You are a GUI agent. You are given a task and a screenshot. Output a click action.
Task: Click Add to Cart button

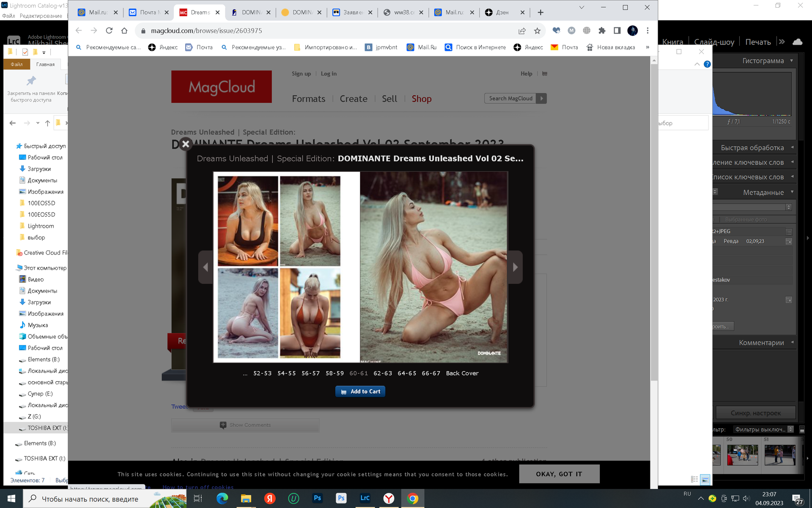(x=360, y=392)
